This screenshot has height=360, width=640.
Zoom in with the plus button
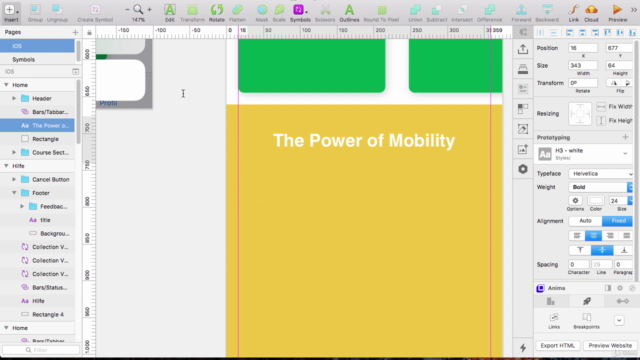149,9
